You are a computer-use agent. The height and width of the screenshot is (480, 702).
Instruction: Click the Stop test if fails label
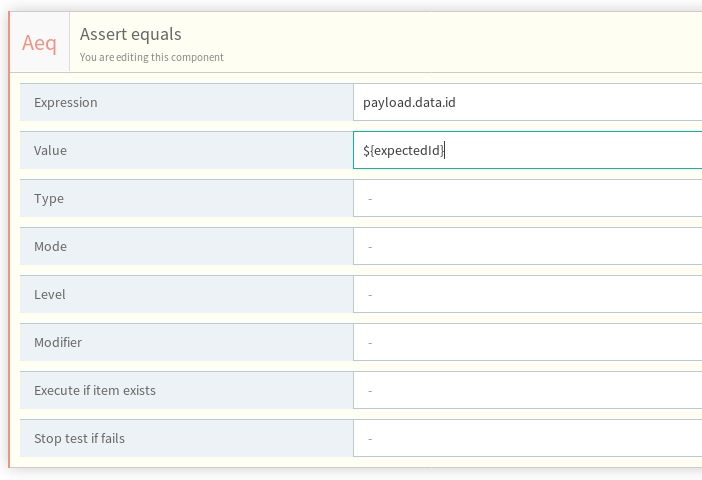(79, 438)
